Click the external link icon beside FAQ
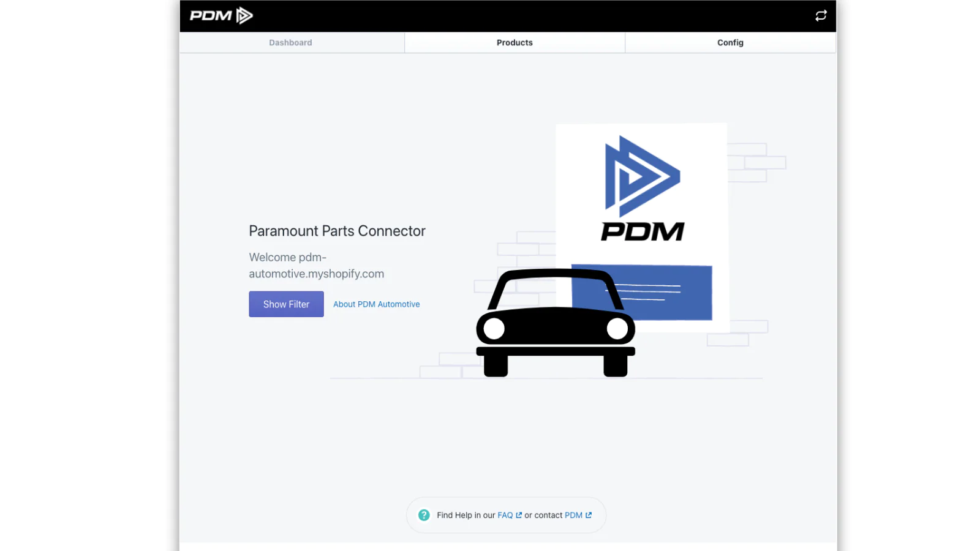Image resolution: width=980 pixels, height=551 pixels. [x=519, y=515]
